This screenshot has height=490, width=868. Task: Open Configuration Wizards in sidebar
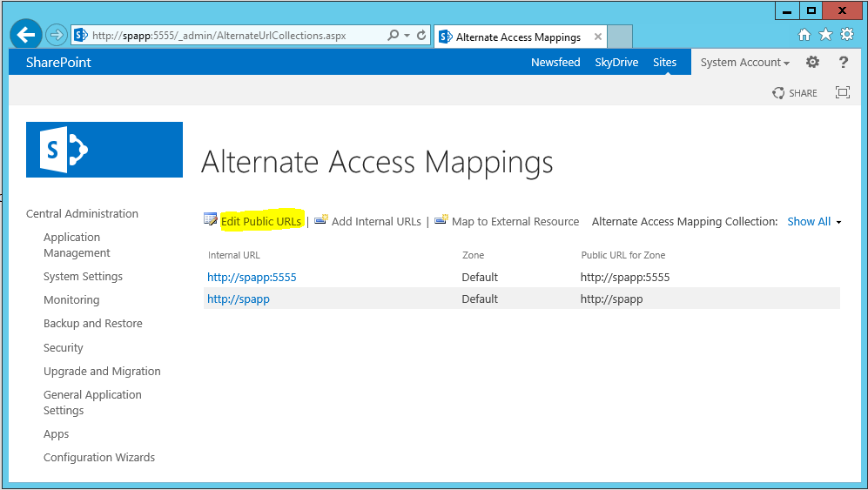(99, 457)
